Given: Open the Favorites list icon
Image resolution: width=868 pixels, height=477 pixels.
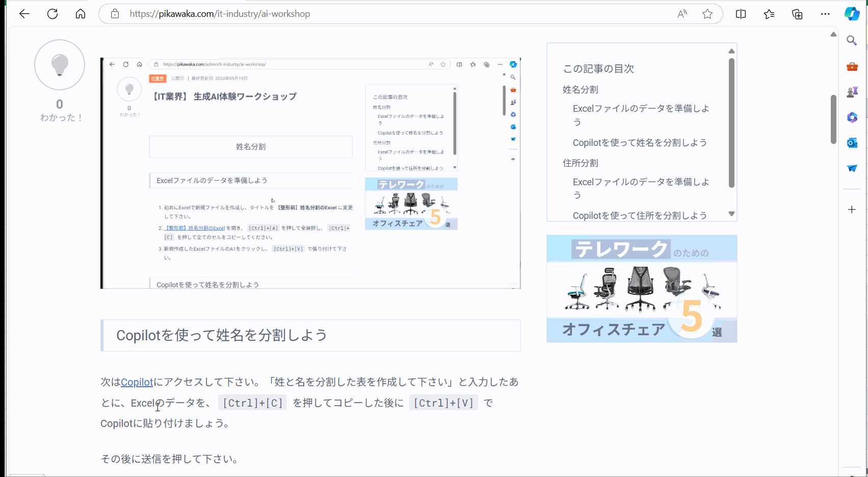Looking at the screenshot, I should point(769,14).
